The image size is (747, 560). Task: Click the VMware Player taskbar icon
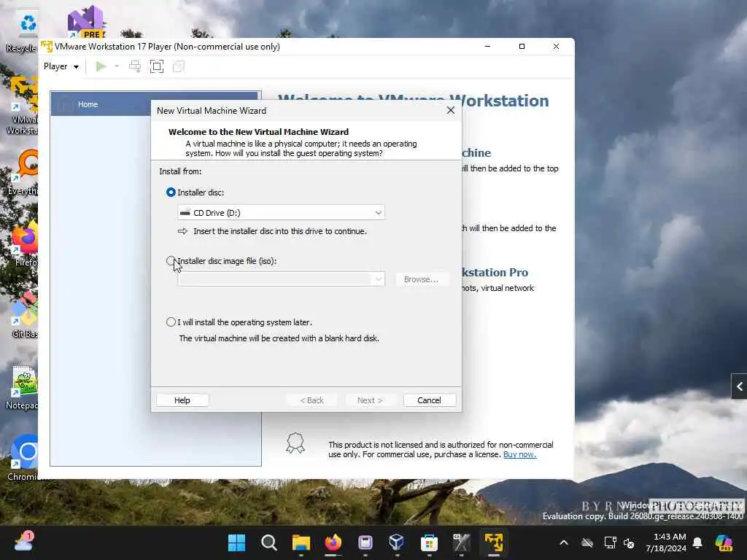(494, 542)
